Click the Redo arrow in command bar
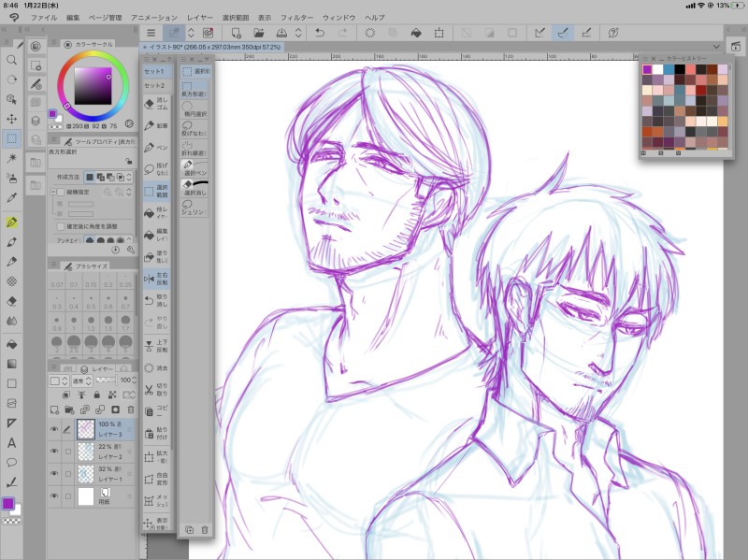The width and height of the screenshot is (748, 560). (x=342, y=33)
